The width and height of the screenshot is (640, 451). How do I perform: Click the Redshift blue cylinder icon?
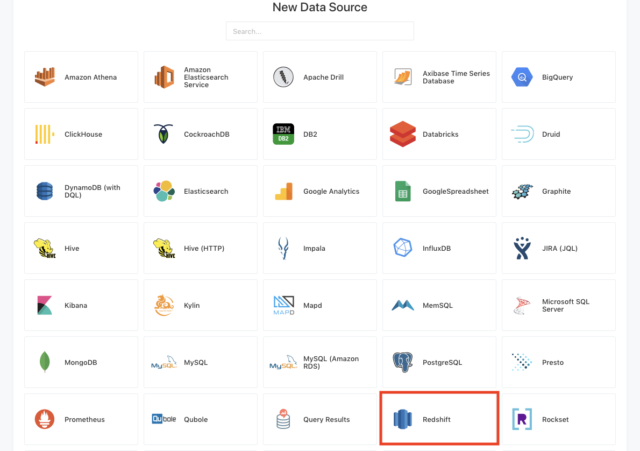tap(403, 419)
